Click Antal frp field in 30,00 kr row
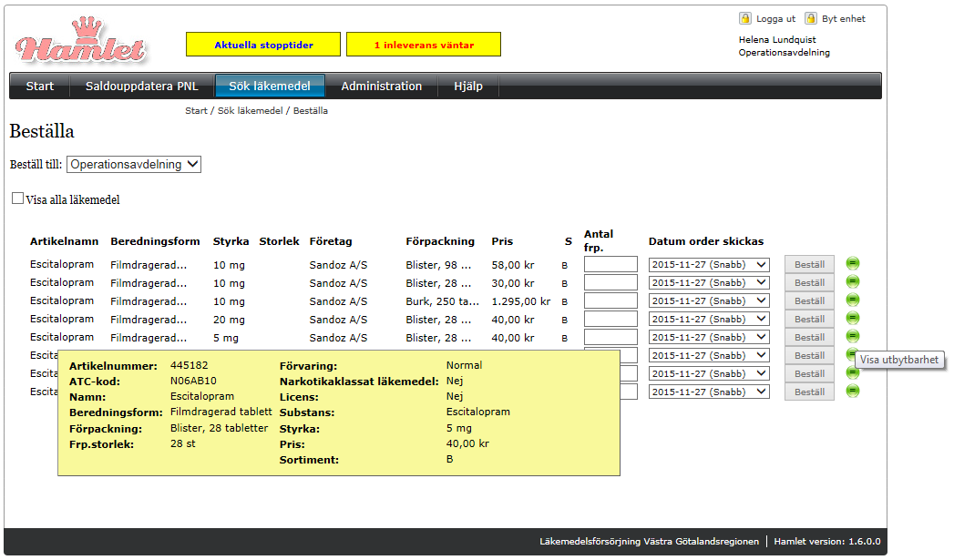The height and width of the screenshot is (560, 954). tap(610, 282)
